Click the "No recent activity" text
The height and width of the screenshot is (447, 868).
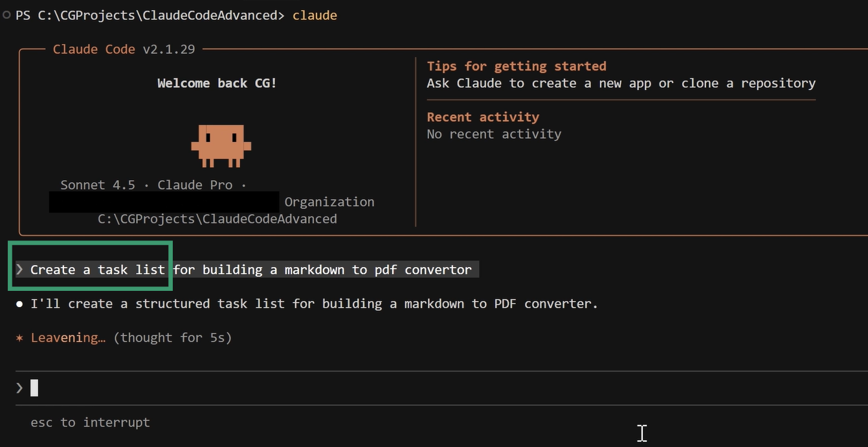pyautogui.click(x=493, y=134)
